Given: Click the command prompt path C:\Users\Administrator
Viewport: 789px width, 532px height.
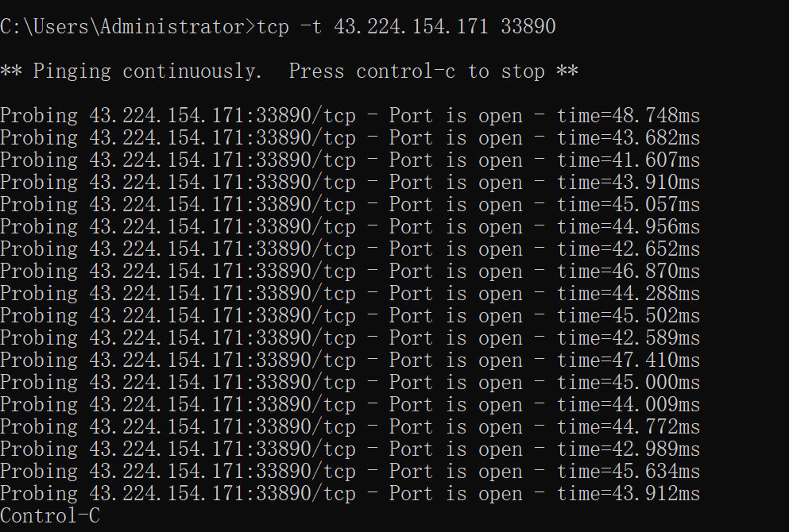Looking at the screenshot, I should [x=122, y=27].
